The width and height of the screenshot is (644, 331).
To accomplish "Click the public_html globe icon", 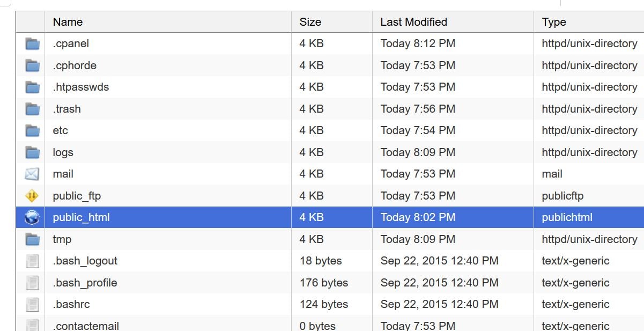I will tap(31, 217).
